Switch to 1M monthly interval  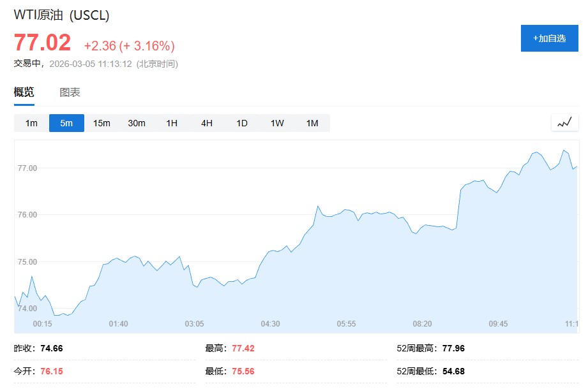coord(312,123)
